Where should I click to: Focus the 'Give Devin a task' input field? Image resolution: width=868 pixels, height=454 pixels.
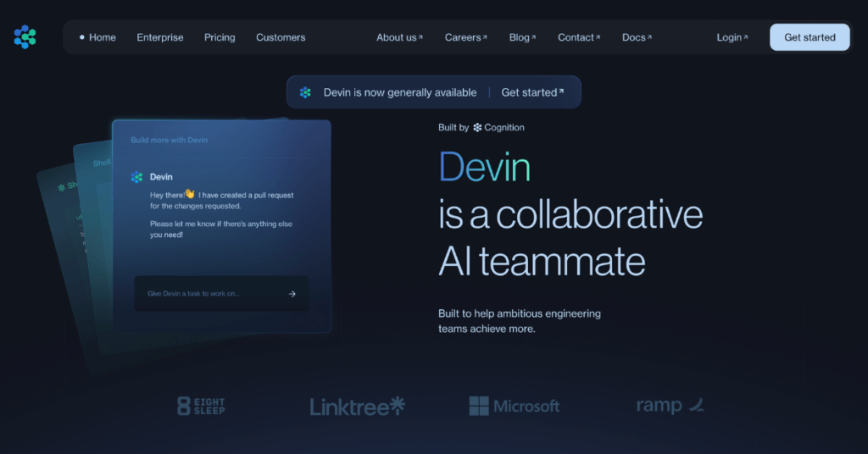(212, 294)
